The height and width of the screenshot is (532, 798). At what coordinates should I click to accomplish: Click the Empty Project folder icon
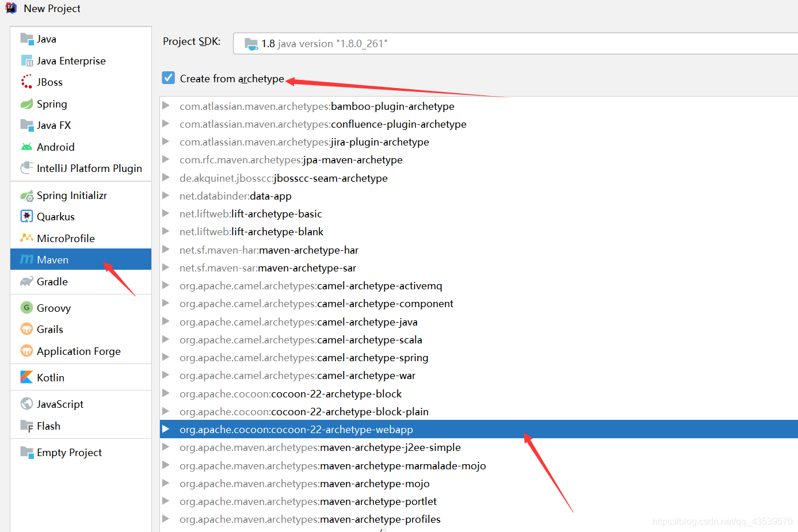coord(26,453)
